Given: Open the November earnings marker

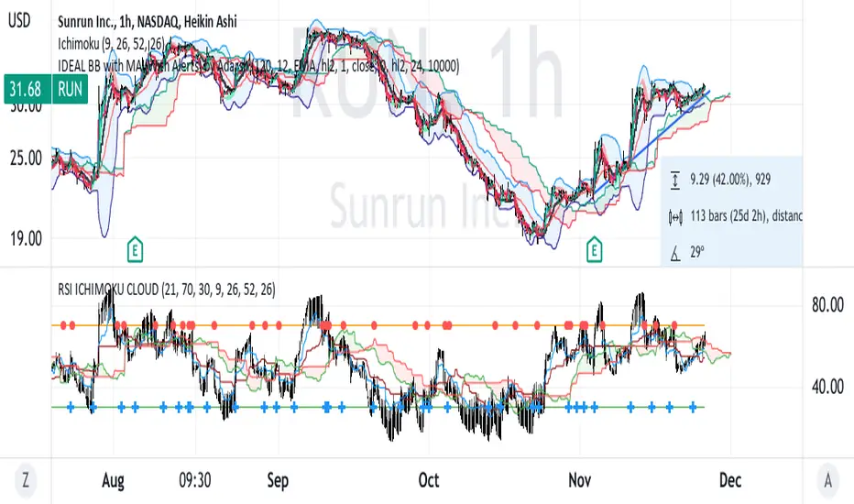Looking at the screenshot, I should click(x=594, y=250).
